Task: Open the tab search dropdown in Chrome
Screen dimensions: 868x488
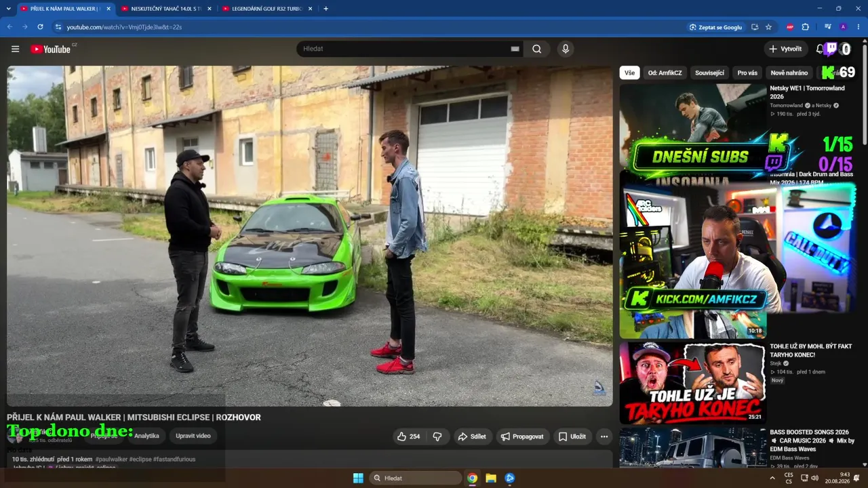Action: coord(9,9)
